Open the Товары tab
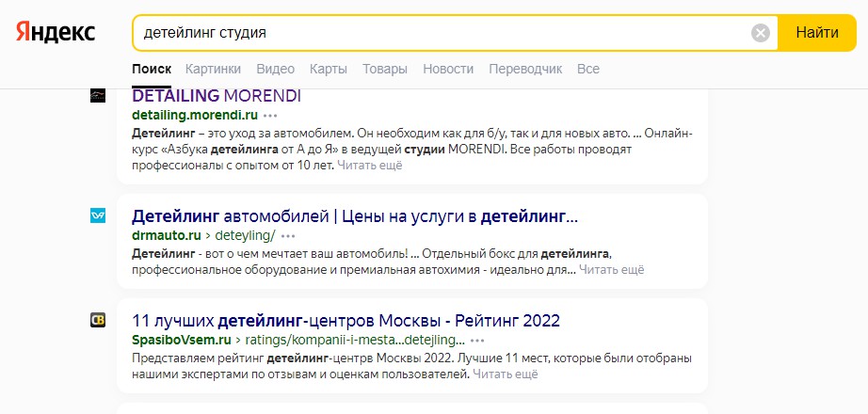868x414 pixels. [x=385, y=70]
